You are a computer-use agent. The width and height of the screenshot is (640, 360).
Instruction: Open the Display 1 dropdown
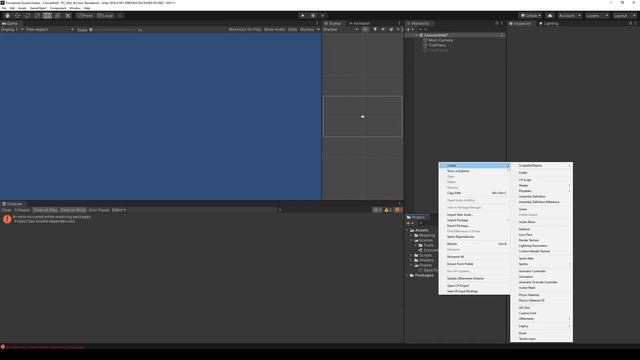click(x=12, y=29)
